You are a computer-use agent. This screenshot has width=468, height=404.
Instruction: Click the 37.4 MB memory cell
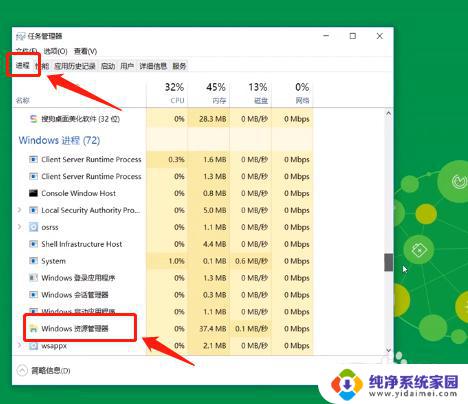[x=209, y=329]
